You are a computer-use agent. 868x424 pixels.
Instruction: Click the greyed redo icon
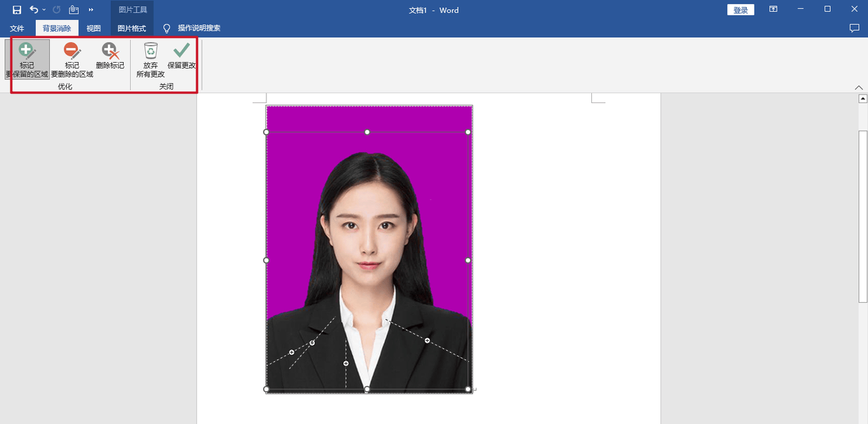coord(57,10)
